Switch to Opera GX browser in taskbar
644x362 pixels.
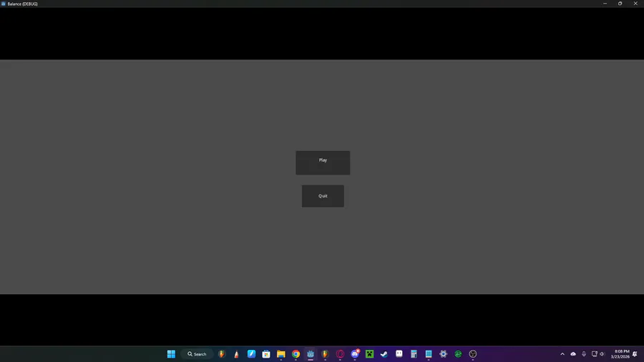pos(340,354)
